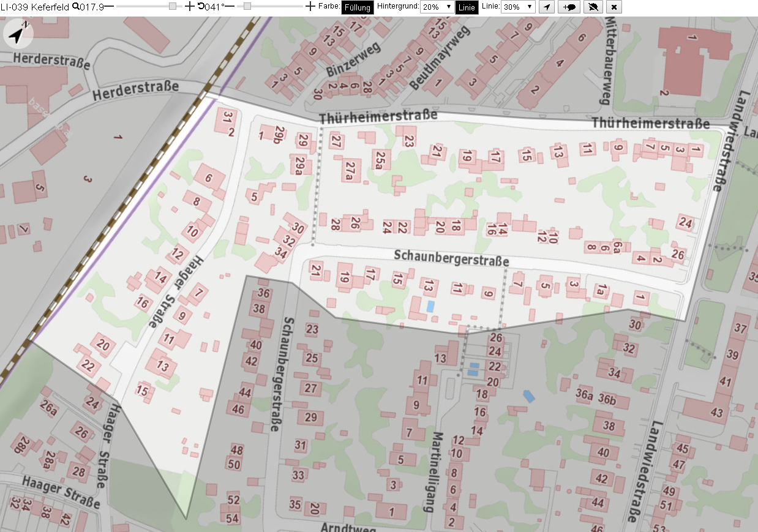Click the rotation reset arrow icon
This screenshot has width=758, height=532.
pyautogui.click(x=201, y=7)
